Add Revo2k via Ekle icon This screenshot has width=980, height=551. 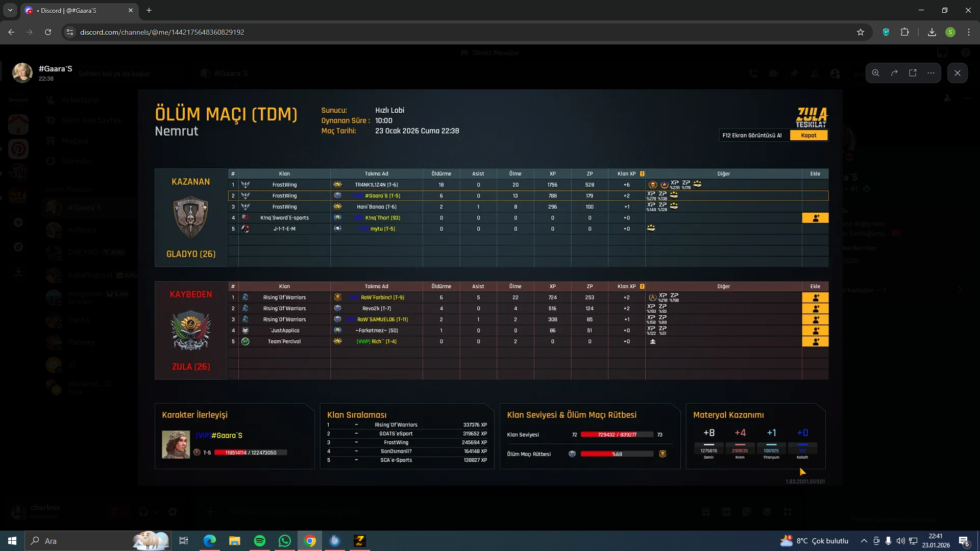[x=815, y=309]
